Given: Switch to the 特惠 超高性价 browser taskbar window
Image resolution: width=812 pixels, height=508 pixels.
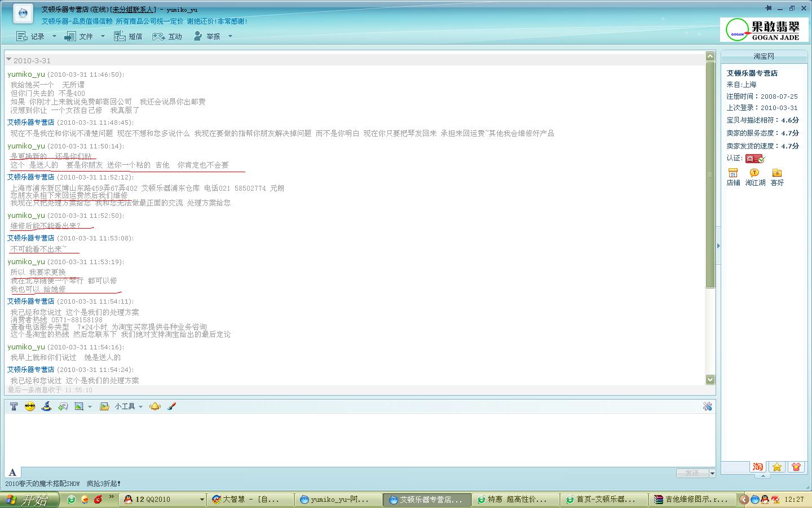Looking at the screenshot, I should click(x=516, y=500).
